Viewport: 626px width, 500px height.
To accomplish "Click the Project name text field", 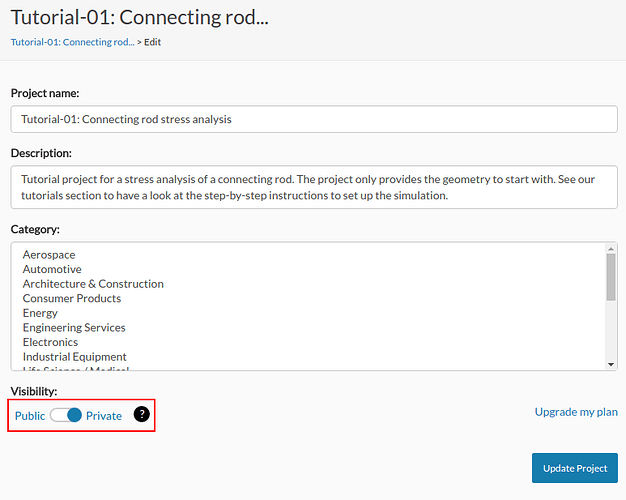I will 313,119.
